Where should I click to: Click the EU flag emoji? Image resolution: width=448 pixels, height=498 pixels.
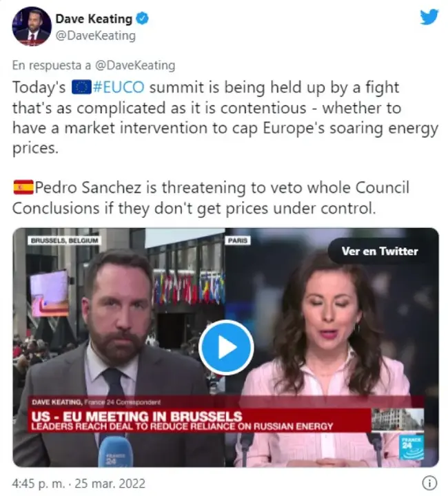coord(81,87)
